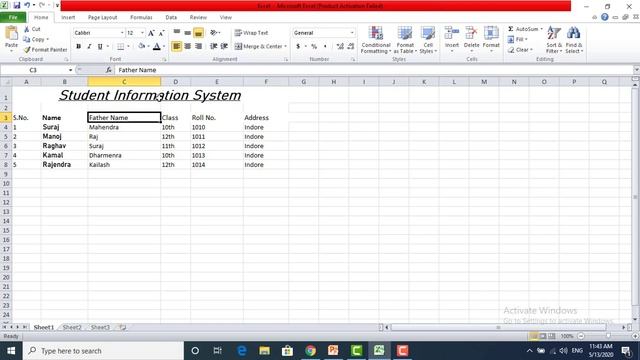Click the Select All corner button
Screen dimensions: 640x360
pos(6,82)
